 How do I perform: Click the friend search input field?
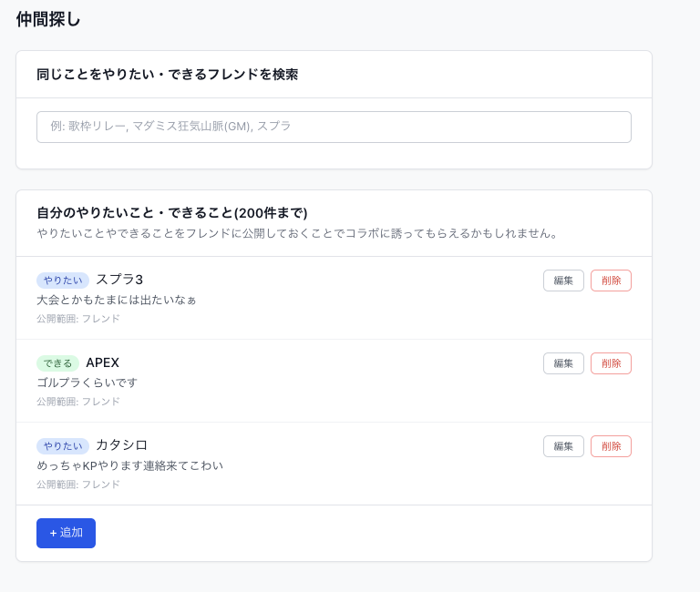click(334, 128)
